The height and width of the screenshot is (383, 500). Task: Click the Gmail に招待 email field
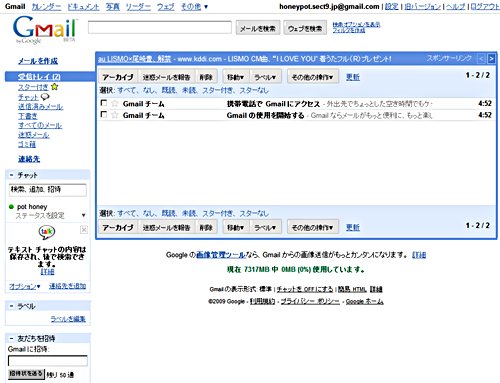pyautogui.click(x=48, y=361)
